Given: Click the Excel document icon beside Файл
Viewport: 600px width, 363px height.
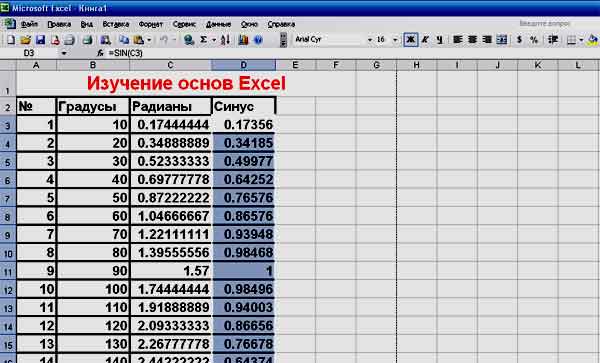Looking at the screenshot, I should [10, 24].
